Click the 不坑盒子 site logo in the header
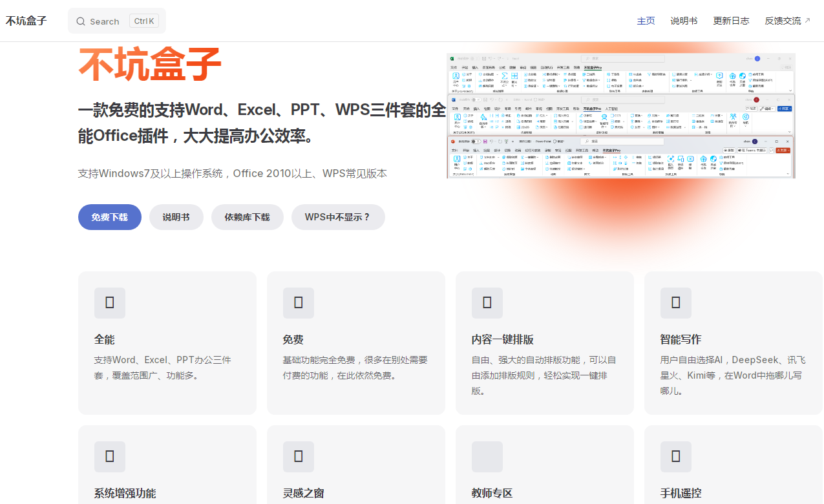The height and width of the screenshot is (504, 824). [26, 21]
